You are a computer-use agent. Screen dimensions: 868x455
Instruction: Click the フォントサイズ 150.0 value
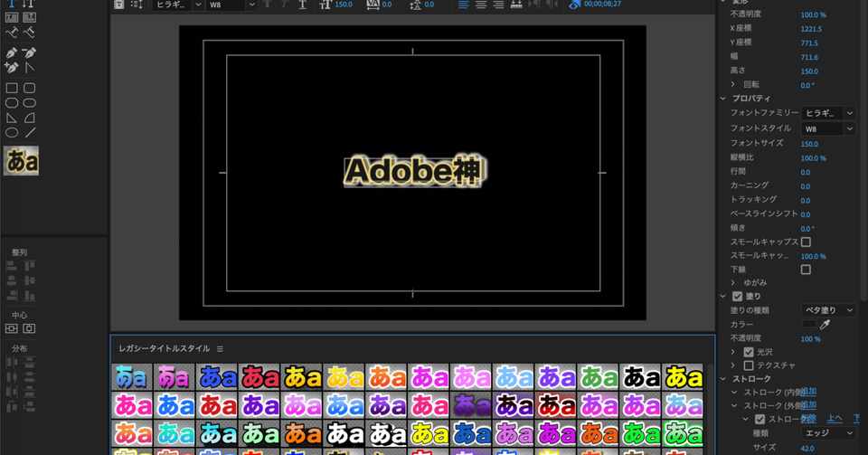coord(809,144)
